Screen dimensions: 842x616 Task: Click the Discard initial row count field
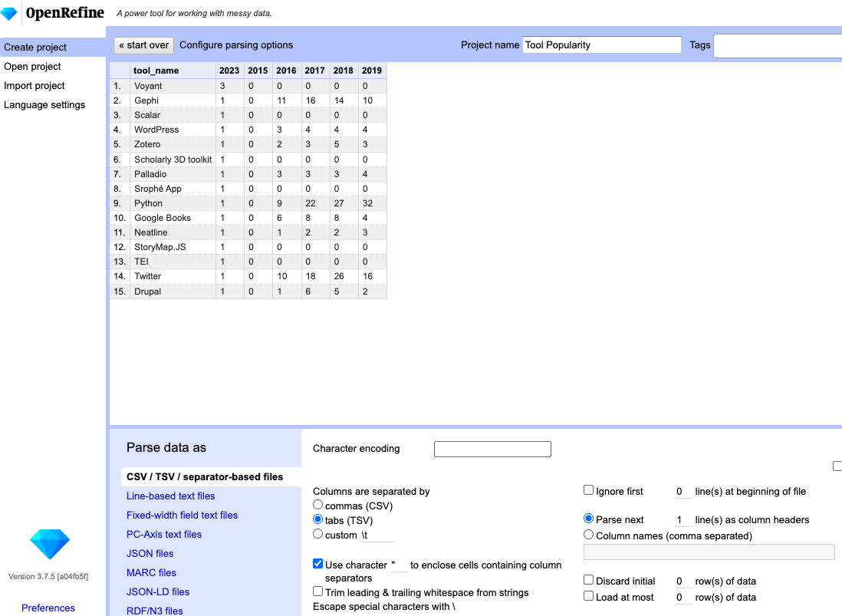click(683, 581)
